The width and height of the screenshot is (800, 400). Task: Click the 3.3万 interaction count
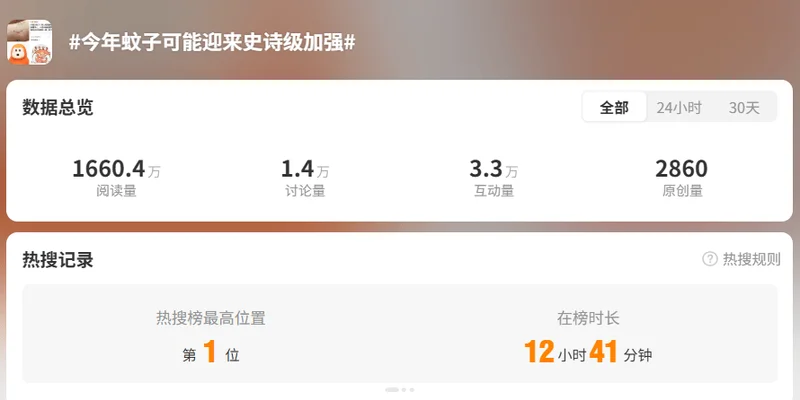click(x=493, y=169)
